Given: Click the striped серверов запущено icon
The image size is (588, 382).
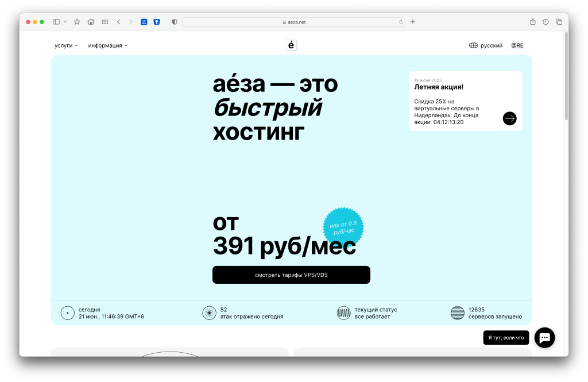Looking at the screenshot, I should [x=458, y=313].
